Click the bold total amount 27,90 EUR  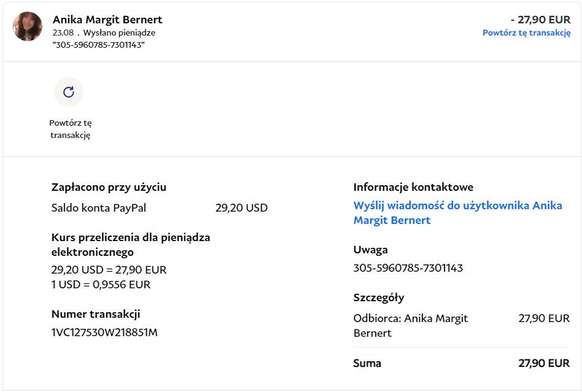tap(543, 363)
